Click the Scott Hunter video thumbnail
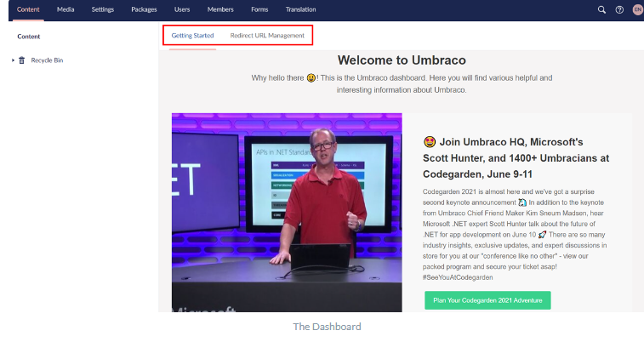644x342 pixels. (x=287, y=213)
